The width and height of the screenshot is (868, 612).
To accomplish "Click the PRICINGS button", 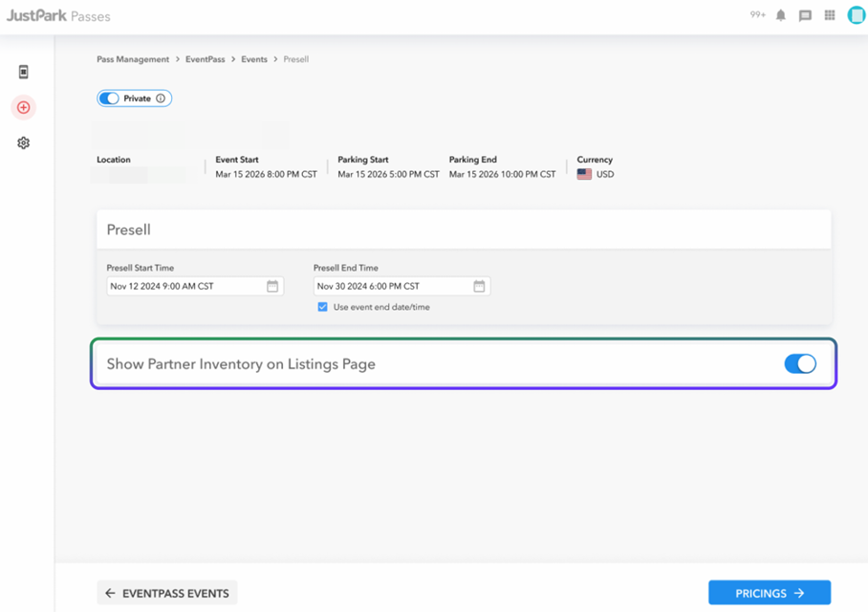I will [770, 593].
